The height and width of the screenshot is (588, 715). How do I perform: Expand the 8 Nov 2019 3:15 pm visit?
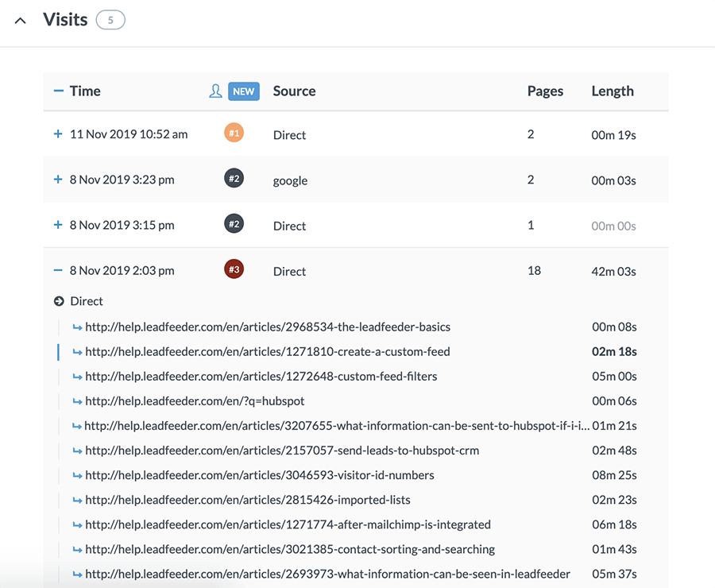[x=58, y=224]
